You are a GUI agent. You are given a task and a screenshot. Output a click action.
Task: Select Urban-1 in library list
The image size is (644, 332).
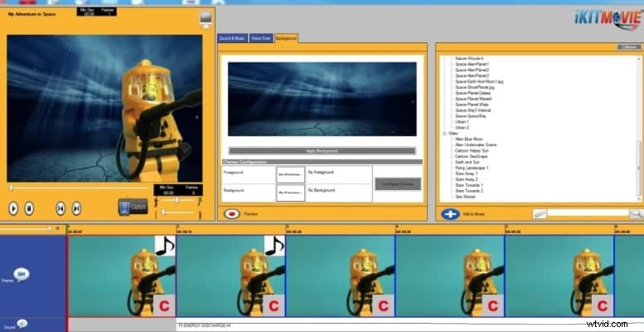pyautogui.click(x=462, y=122)
